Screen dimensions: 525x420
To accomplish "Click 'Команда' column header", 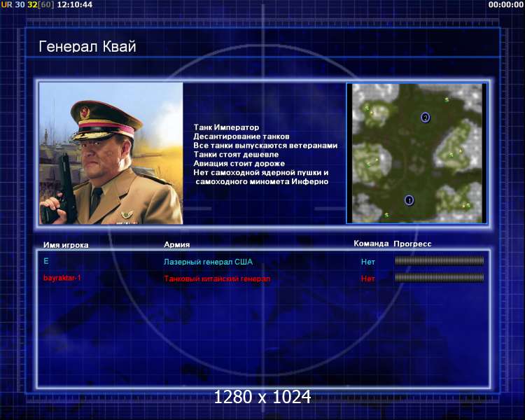I will click(371, 244).
